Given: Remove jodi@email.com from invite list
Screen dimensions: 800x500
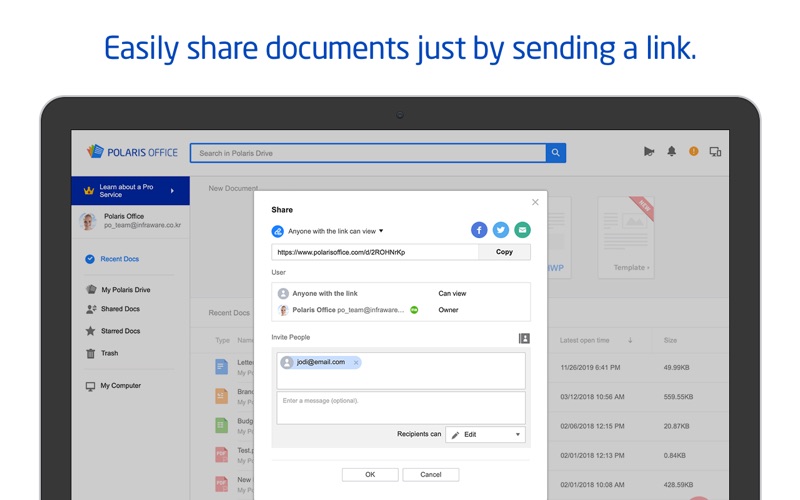Looking at the screenshot, I should pos(356,362).
